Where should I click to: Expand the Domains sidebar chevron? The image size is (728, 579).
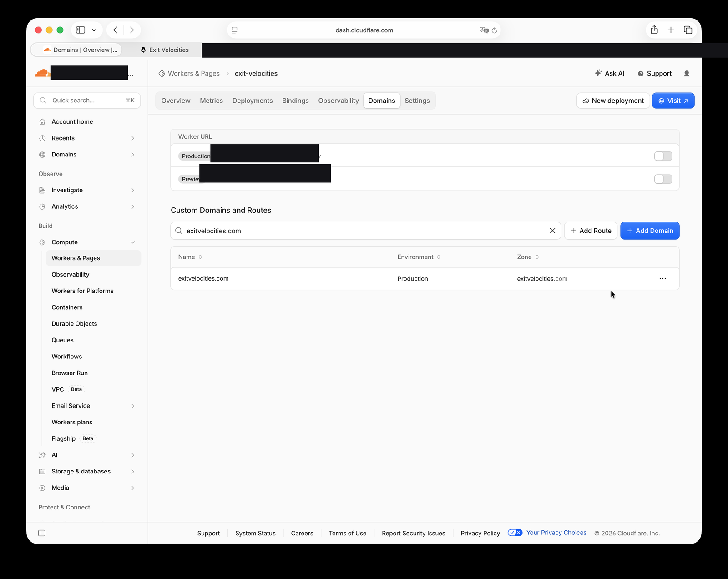coord(133,155)
